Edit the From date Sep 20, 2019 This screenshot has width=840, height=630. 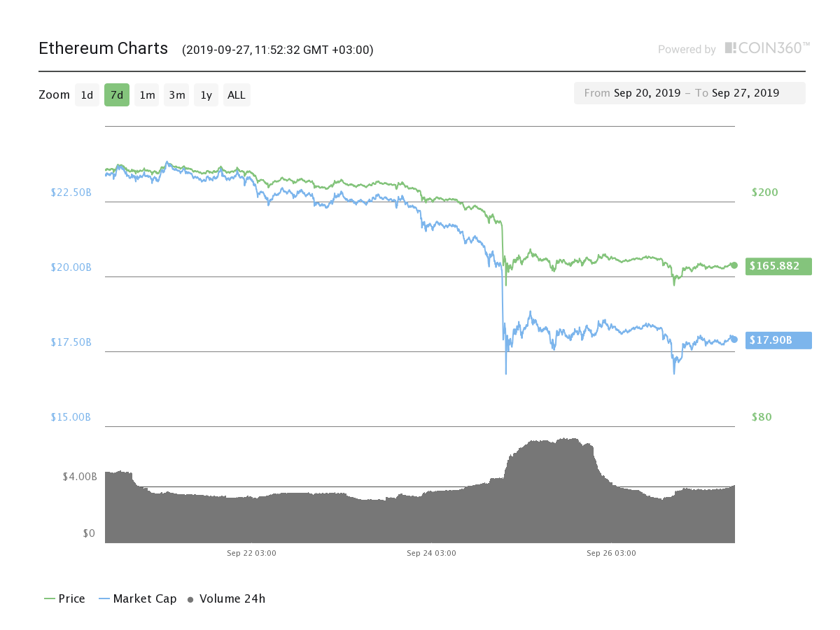click(647, 93)
